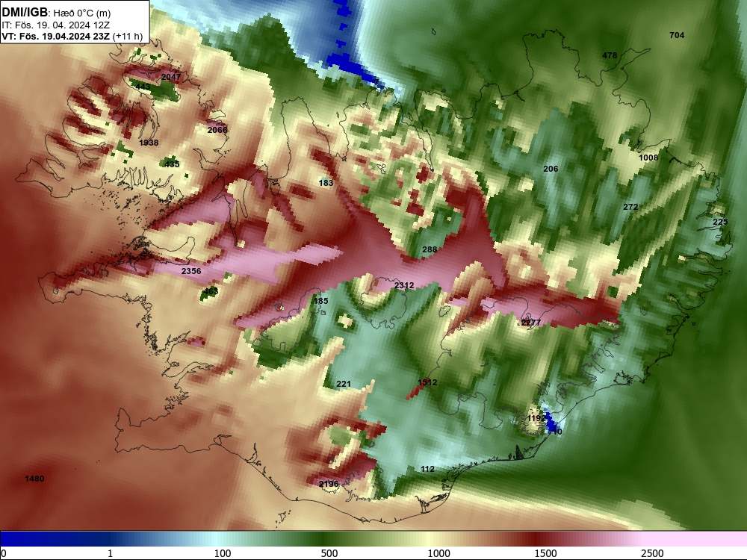
Task: Click the map value 2047
Action: point(171,77)
